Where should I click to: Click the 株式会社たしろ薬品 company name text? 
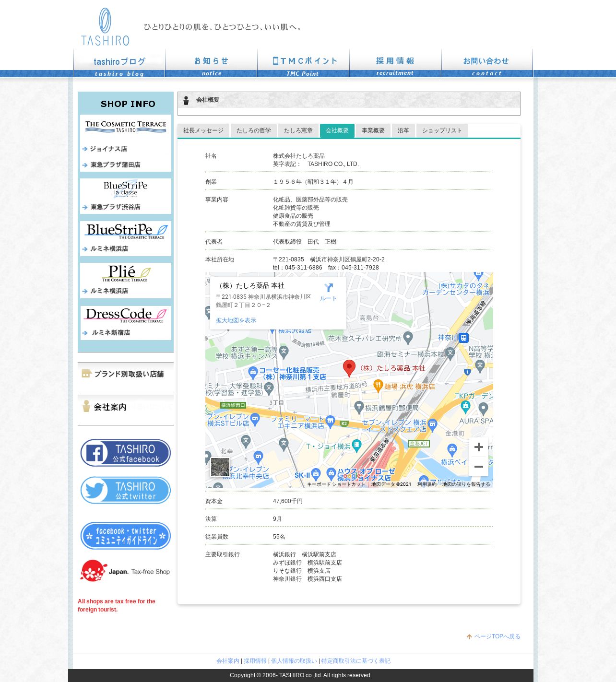tap(299, 156)
